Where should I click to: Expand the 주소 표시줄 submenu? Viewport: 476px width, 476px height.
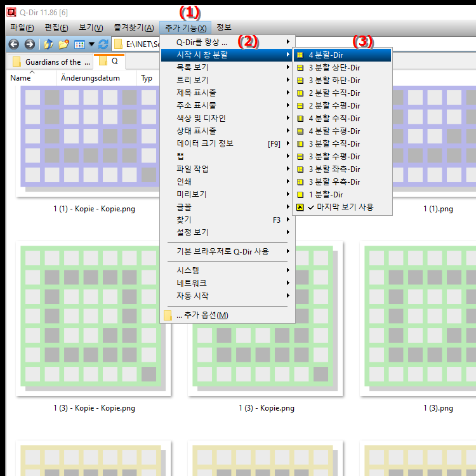click(x=227, y=105)
